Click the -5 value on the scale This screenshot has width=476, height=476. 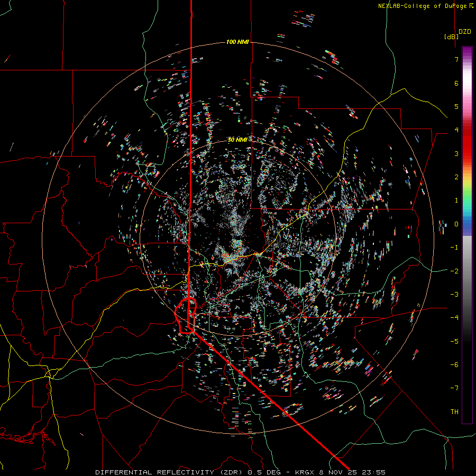[454, 342]
